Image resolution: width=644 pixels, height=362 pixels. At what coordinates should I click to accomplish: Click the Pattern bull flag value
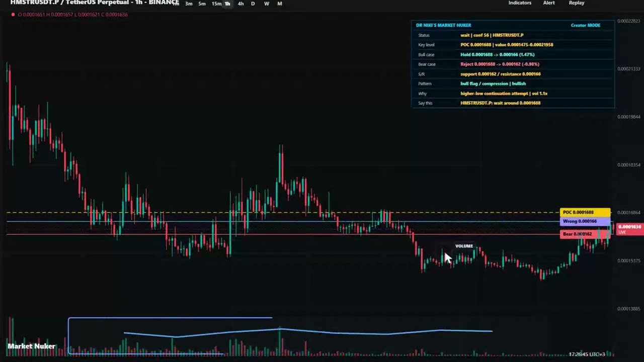coord(493,83)
